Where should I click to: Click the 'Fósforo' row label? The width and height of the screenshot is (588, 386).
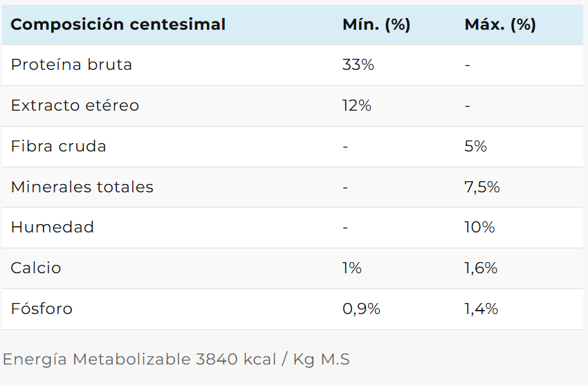pos(42,309)
